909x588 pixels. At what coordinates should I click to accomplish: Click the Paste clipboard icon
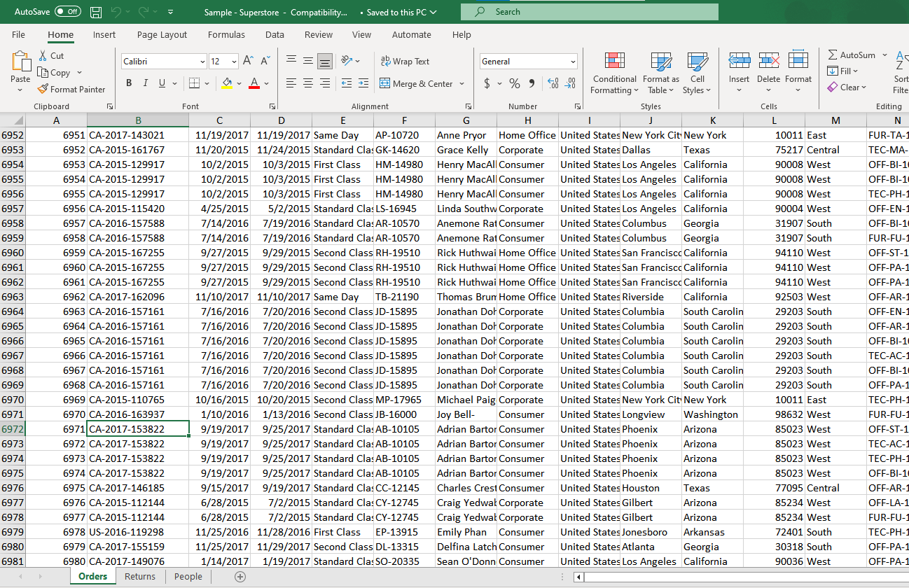pyautogui.click(x=21, y=62)
